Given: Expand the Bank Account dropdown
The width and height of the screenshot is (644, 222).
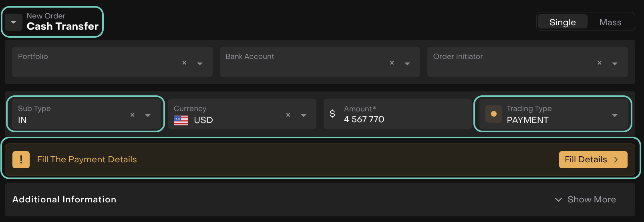Looking at the screenshot, I should (407, 63).
